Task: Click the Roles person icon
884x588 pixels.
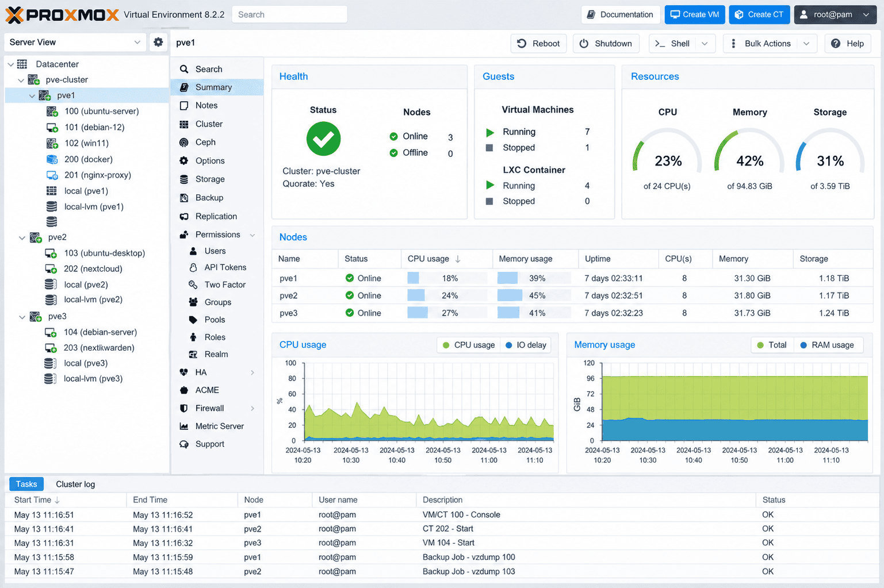Action: click(193, 337)
